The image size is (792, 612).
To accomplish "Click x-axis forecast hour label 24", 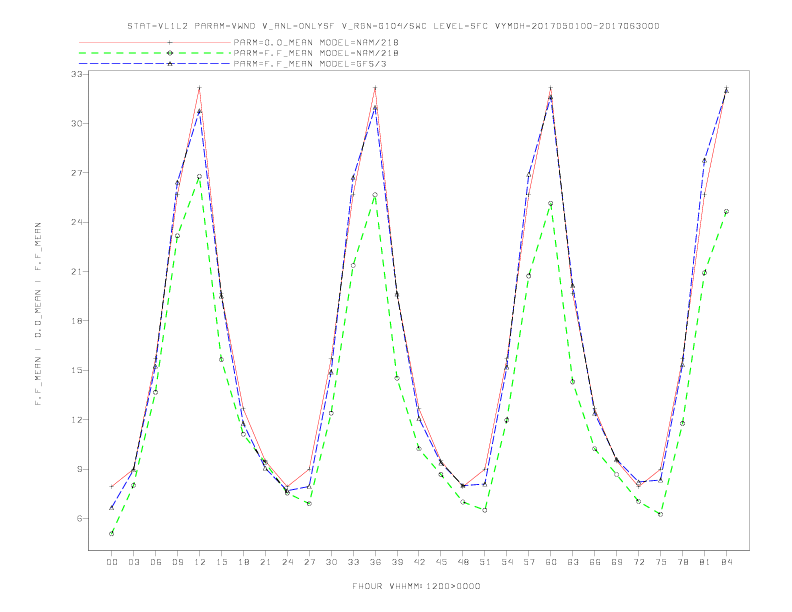I will coord(287,562).
